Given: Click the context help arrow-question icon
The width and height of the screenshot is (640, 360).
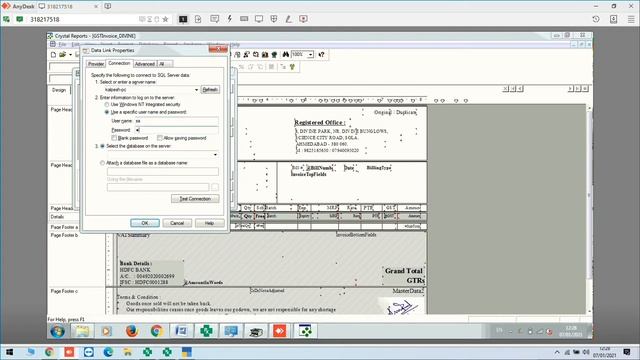Looking at the screenshot, I should tap(321, 54).
